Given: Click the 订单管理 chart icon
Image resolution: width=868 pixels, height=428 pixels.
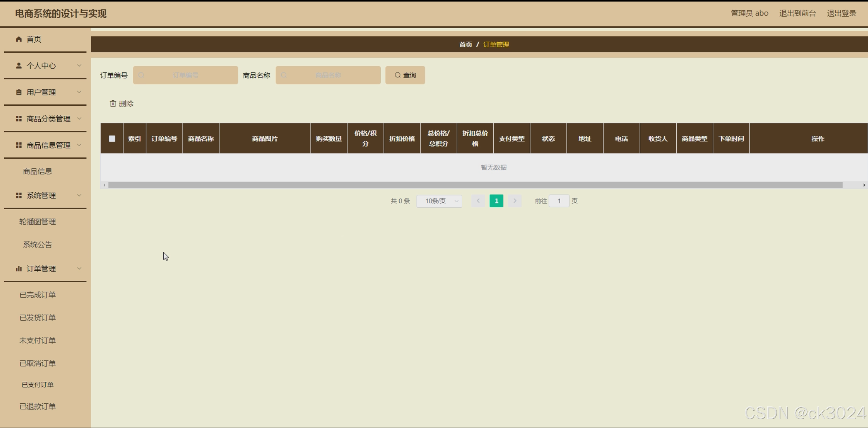Looking at the screenshot, I should pos(19,268).
